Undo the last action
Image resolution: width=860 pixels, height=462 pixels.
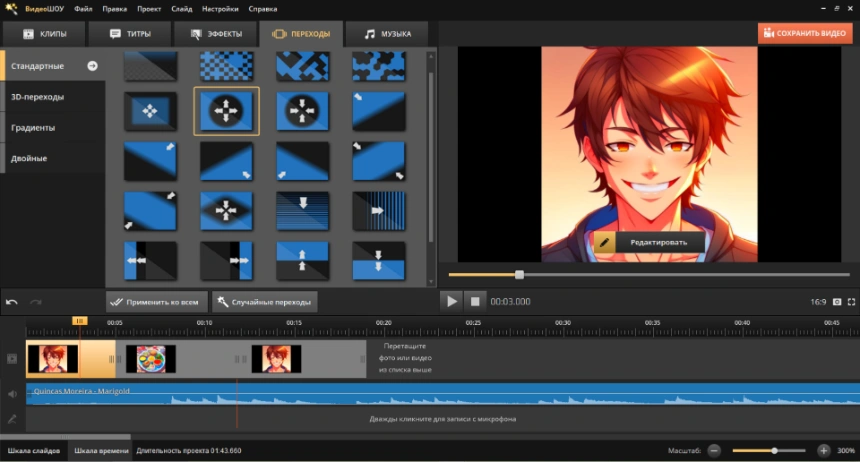click(x=12, y=302)
